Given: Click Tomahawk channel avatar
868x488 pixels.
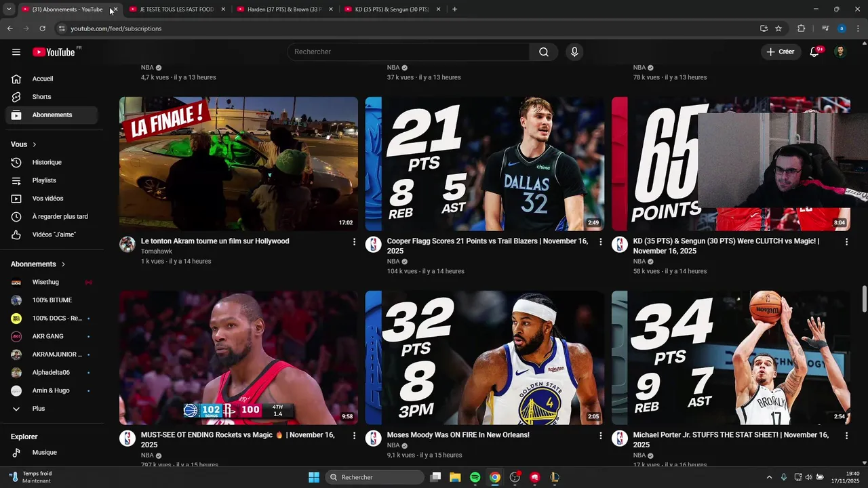Looking at the screenshot, I should point(127,245).
